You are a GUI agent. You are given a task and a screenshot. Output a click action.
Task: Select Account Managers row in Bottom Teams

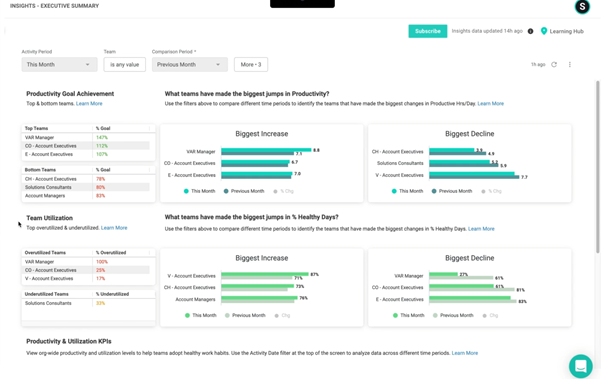pyautogui.click(x=86, y=196)
